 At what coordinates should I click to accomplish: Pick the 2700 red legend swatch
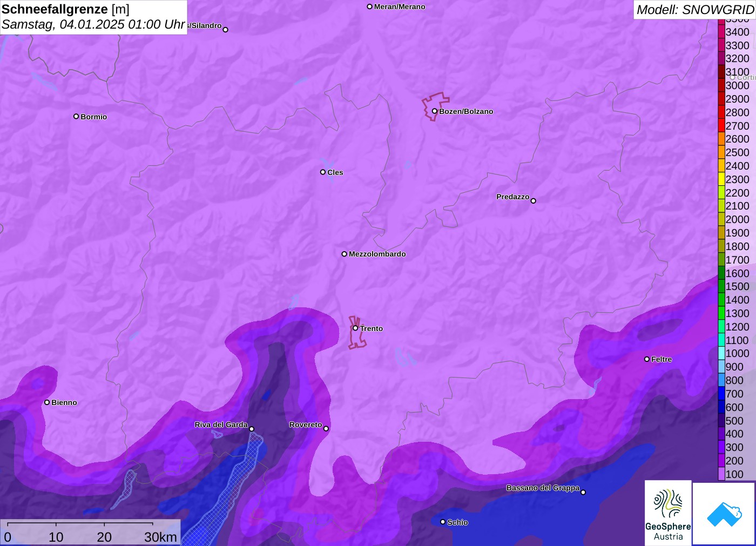tap(721, 126)
